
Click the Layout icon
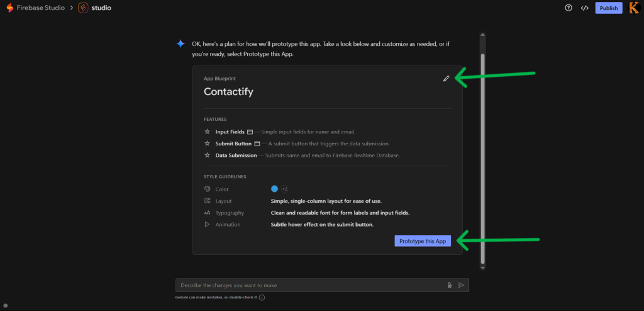point(207,201)
